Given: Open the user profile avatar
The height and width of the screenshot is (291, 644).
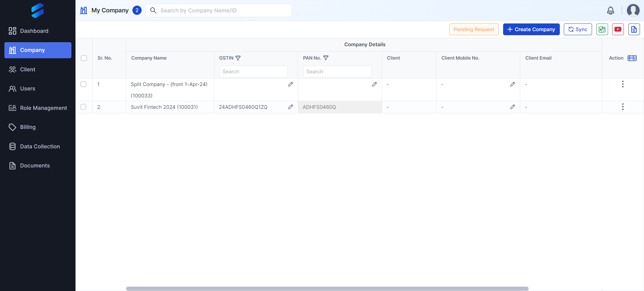Looking at the screenshot, I should coord(633,10).
